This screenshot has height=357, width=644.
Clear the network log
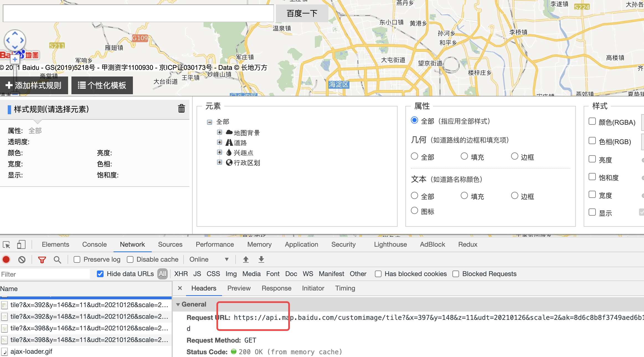(22, 259)
